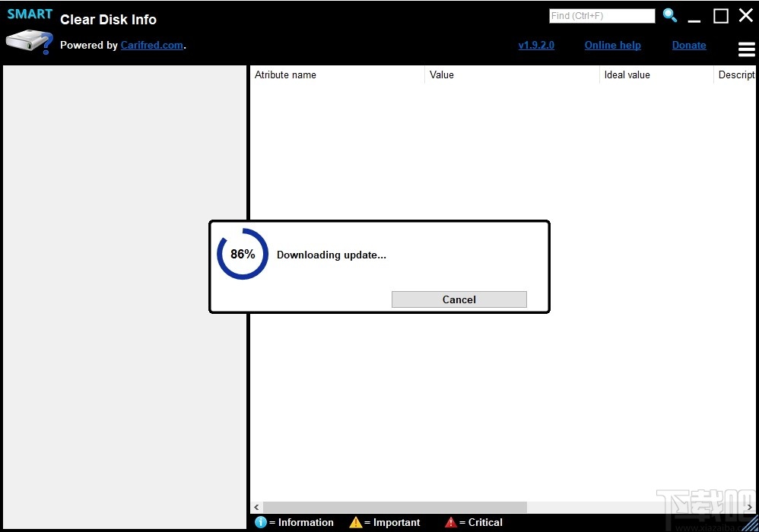Focus the Find (Ctrl+F) search field

[602, 15]
